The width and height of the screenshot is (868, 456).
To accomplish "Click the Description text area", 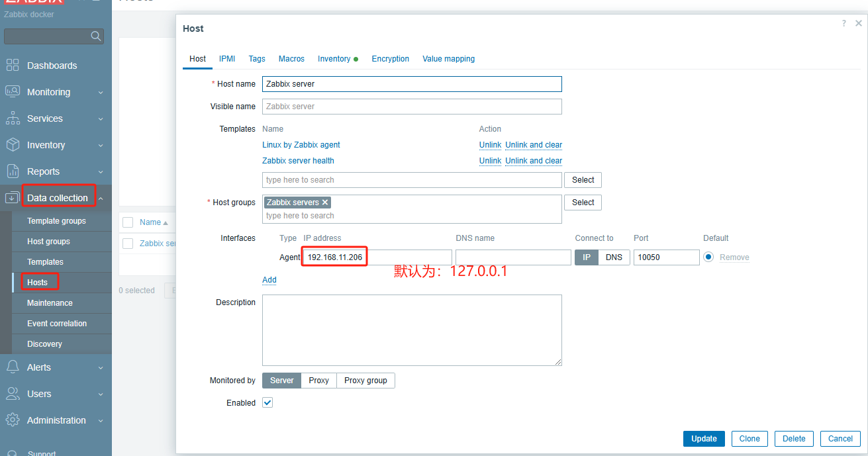I will coord(412,330).
